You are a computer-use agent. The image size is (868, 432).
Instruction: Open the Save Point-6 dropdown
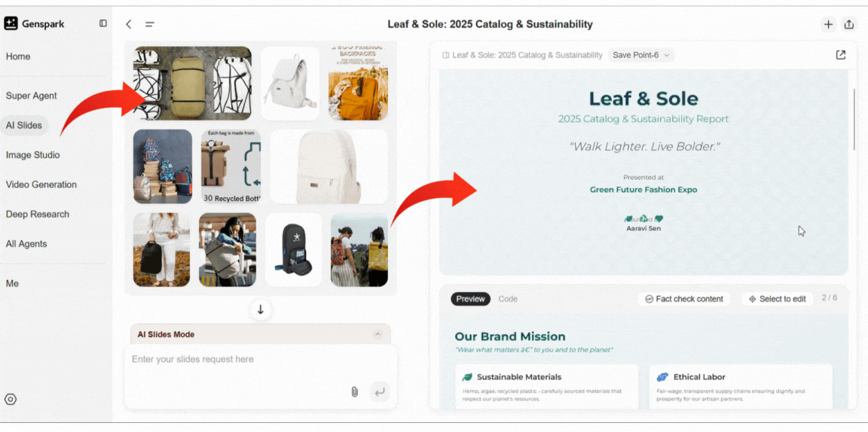641,55
